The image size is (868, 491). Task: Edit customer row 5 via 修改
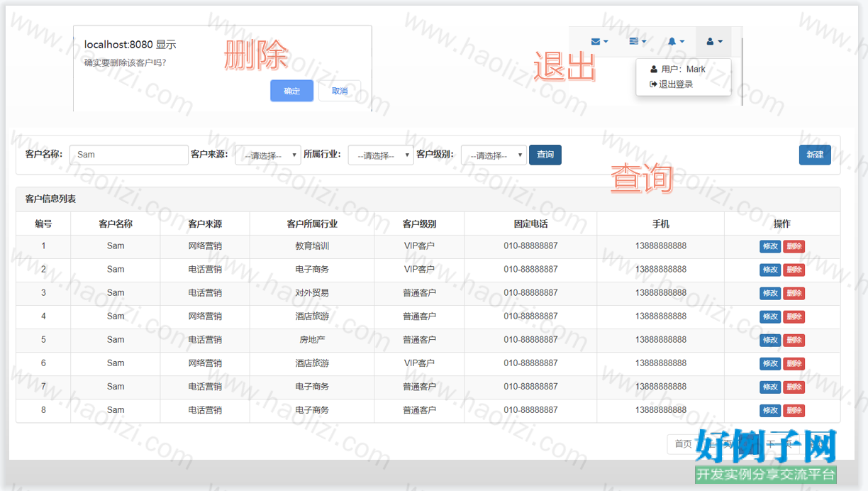(770, 341)
